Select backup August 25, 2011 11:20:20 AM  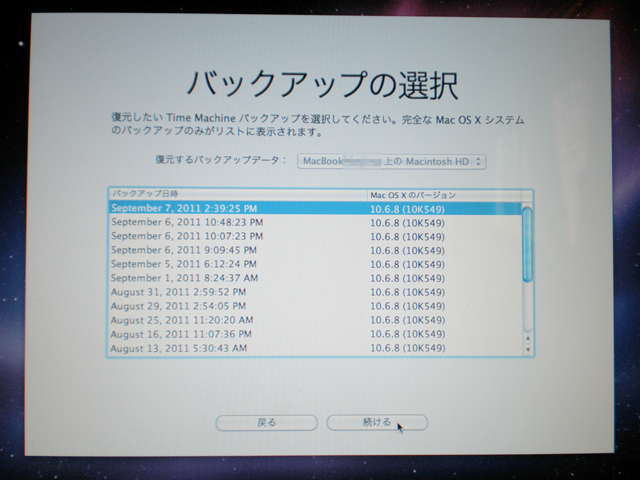[315, 320]
